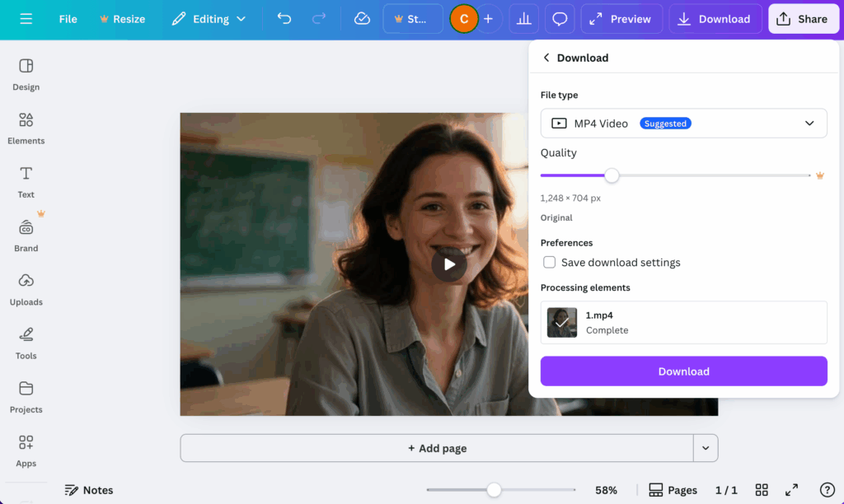Select the 1.mp4 processing thumbnail
This screenshot has height=504, width=844.
point(562,322)
